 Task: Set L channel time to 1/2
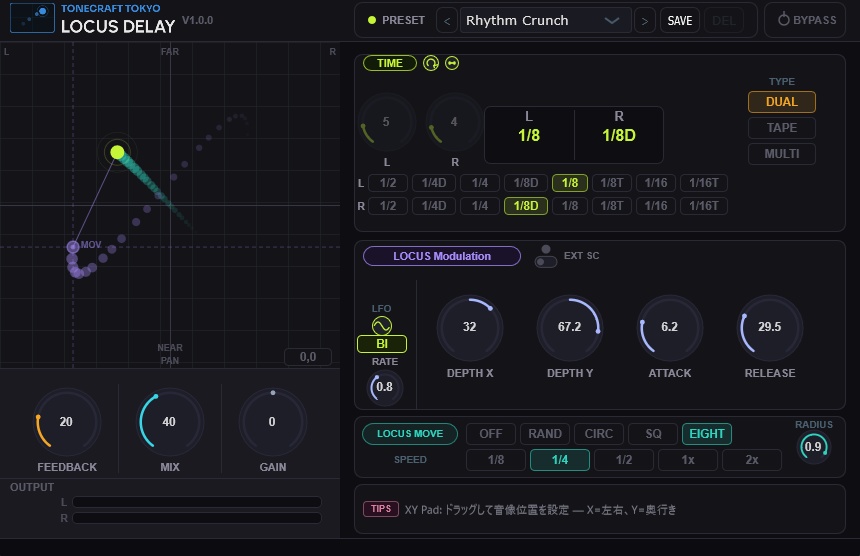coord(388,183)
